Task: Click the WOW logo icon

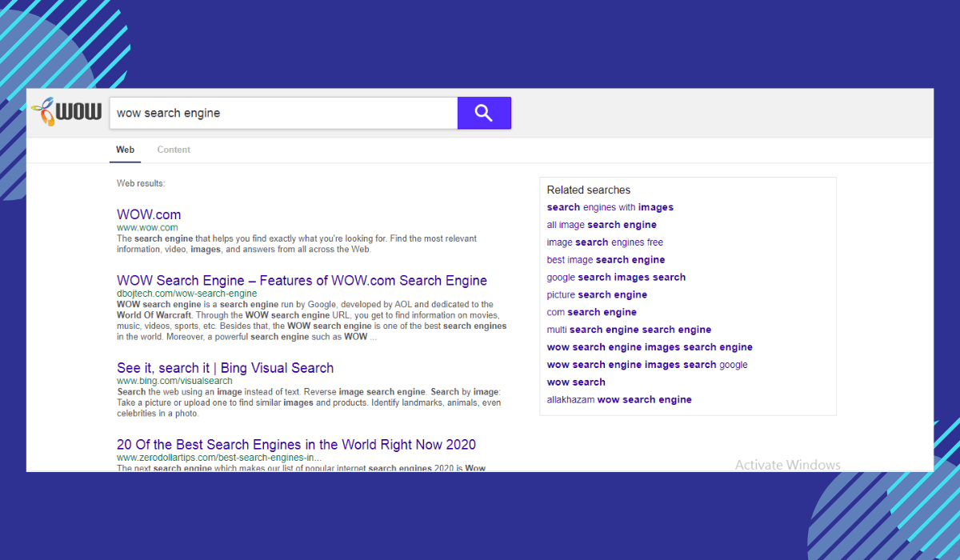Action: 66,111
